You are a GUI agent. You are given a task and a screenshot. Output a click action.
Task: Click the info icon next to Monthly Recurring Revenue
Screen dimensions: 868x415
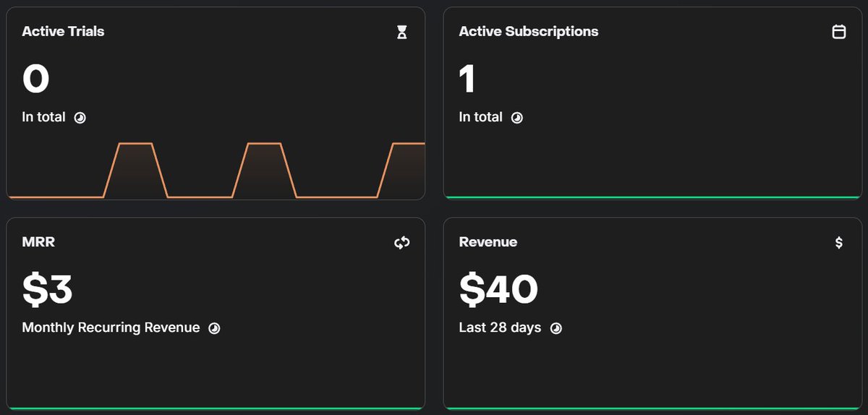pos(215,328)
